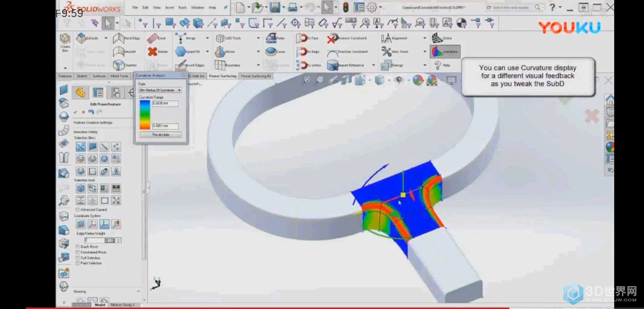Enable the Constrained Move checkbox
This screenshot has width=644, height=309.
pyautogui.click(x=77, y=252)
